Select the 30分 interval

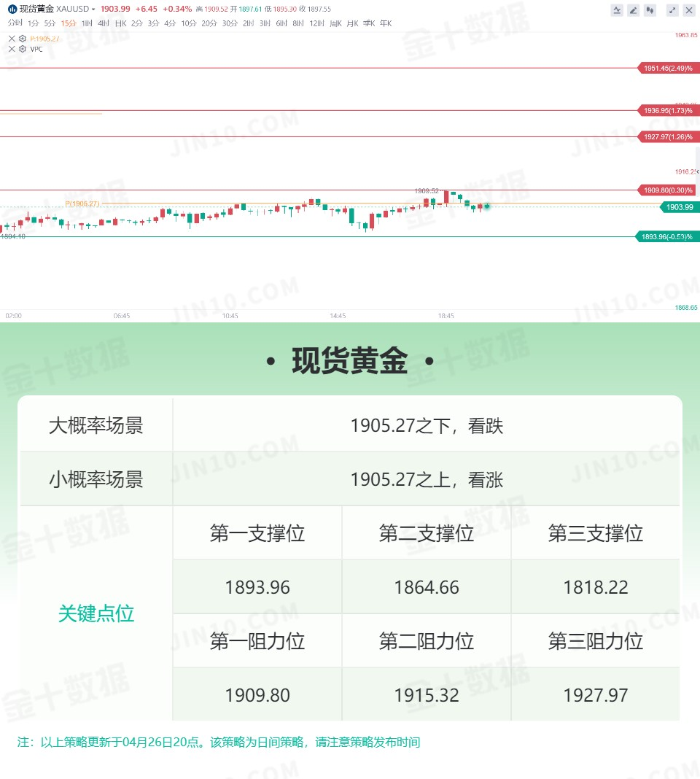click(230, 23)
